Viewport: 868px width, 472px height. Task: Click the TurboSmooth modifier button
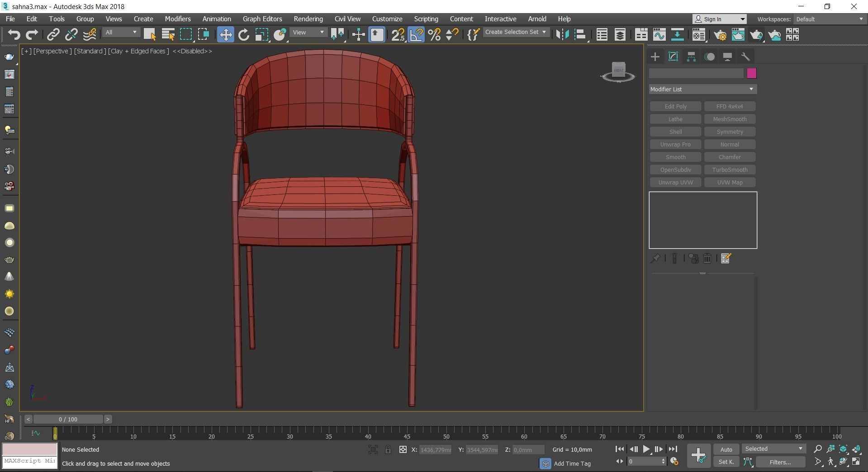(730, 170)
